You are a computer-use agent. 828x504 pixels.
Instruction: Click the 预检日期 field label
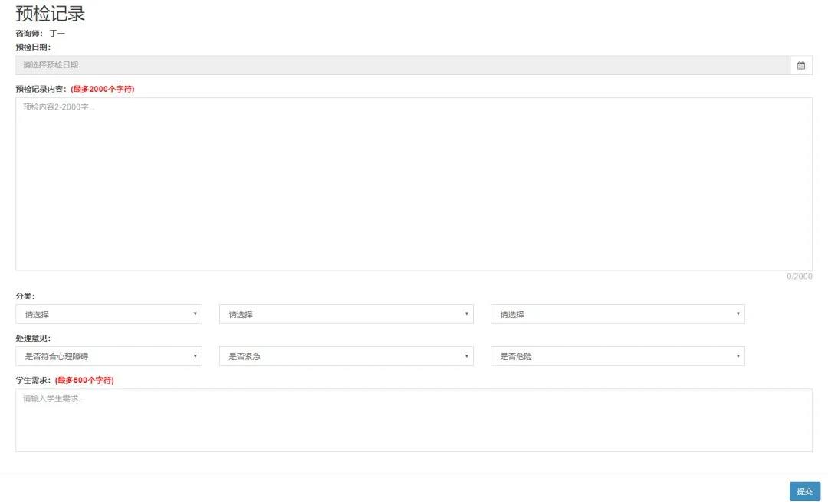coord(33,47)
